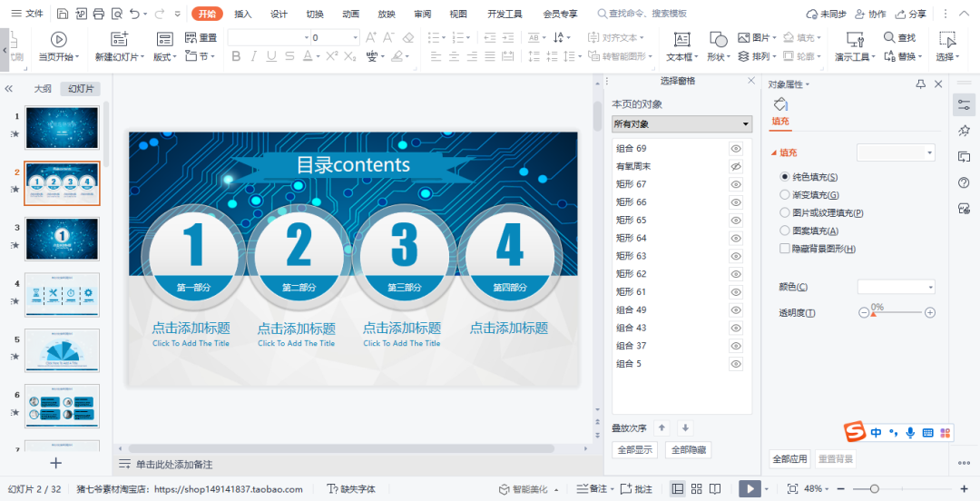Open the 文件 menu
Viewport: 980px width, 501px height.
pos(27,13)
